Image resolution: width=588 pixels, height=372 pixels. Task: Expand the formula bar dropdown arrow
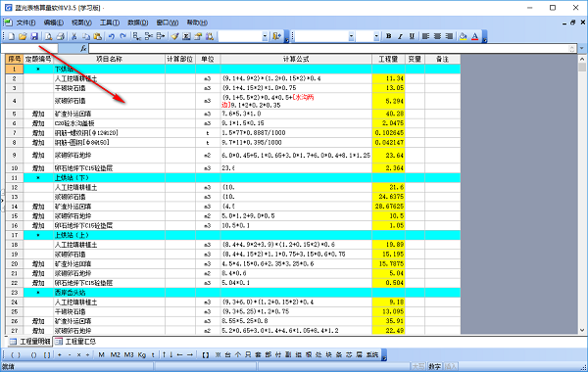pyautogui.click(x=581, y=48)
